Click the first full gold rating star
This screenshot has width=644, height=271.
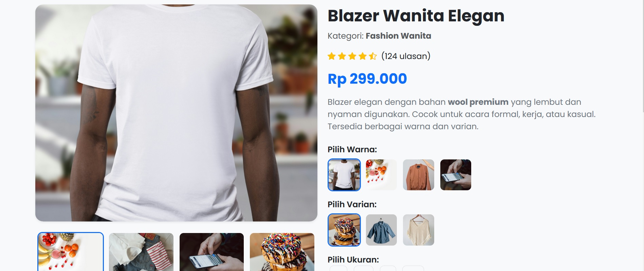[332, 56]
